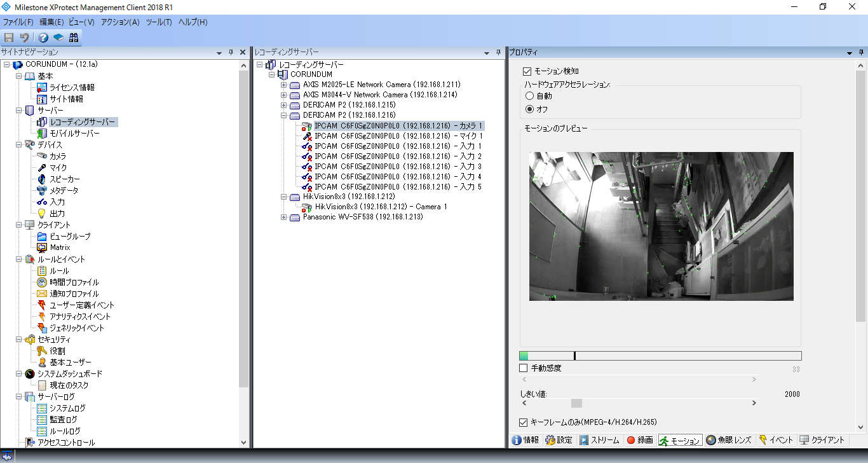Image resolution: width=868 pixels, height=463 pixels.
Task: Open ビューグループ folder icon
Action: 42,237
